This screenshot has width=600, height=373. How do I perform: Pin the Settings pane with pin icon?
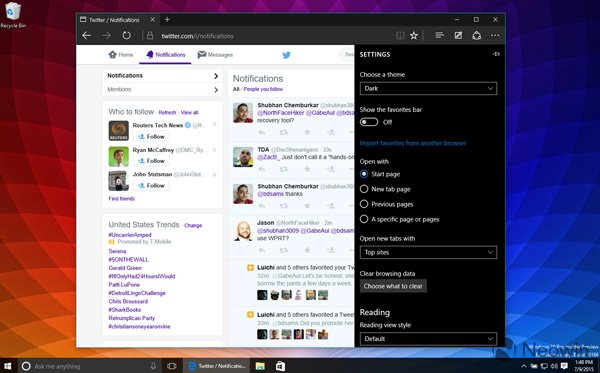click(x=496, y=54)
